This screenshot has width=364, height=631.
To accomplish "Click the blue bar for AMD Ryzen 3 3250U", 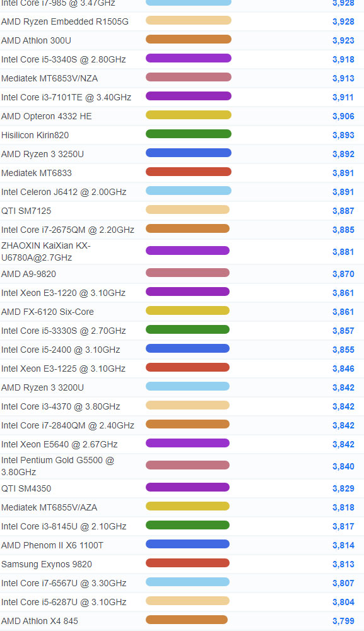I will coord(188,153).
